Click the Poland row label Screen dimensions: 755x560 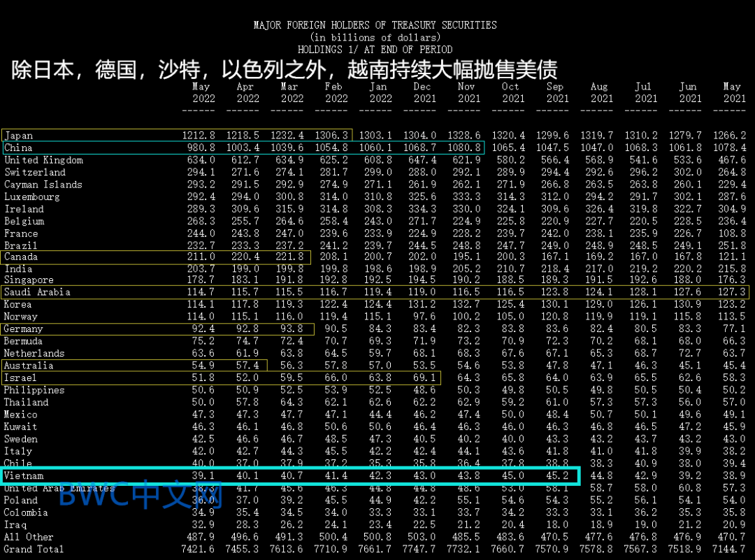pos(21,501)
